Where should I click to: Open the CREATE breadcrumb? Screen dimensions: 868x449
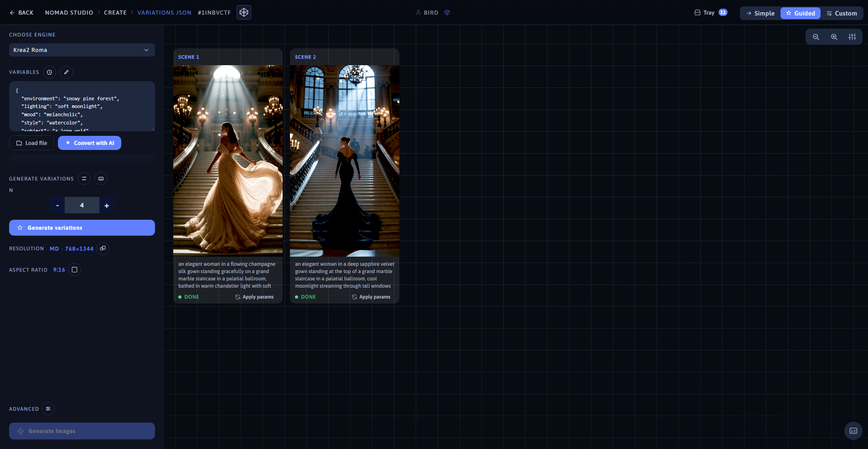point(115,13)
